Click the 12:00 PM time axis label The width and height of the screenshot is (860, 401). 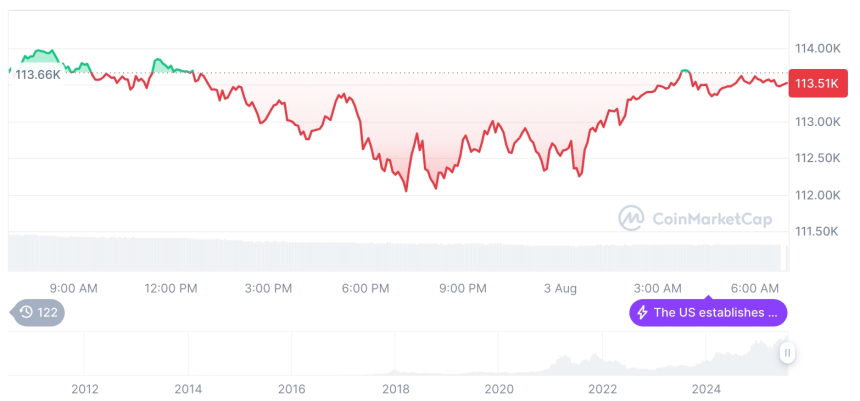[171, 289]
